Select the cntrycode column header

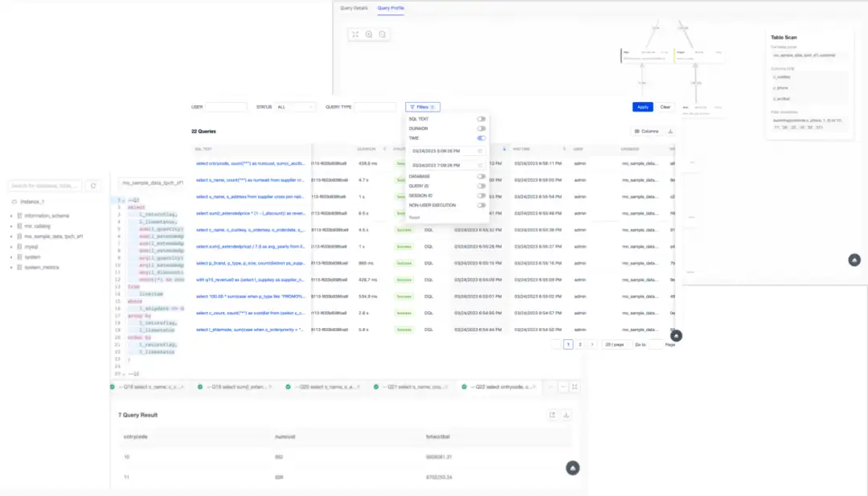coord(136,437)
